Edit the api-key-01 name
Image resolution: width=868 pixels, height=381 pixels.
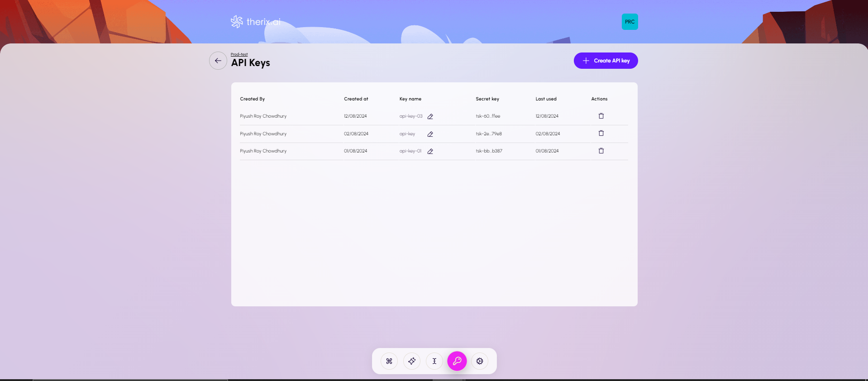click(x=430, y=151)
